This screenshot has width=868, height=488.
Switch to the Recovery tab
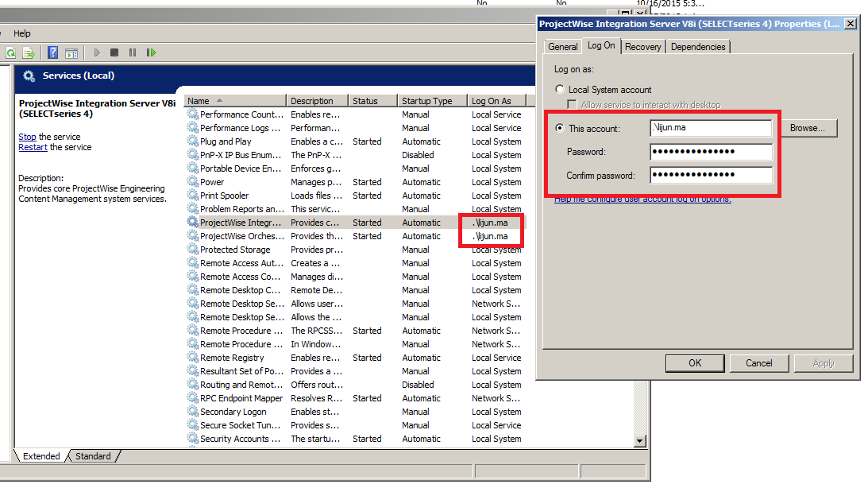(642, 47)
